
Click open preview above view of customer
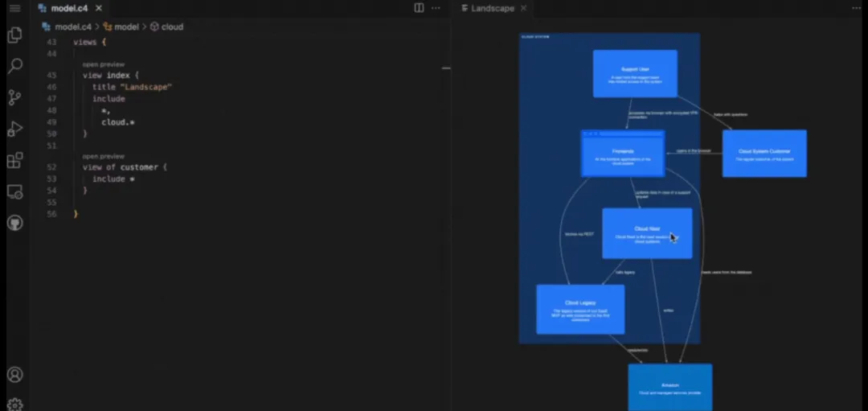pyautogui.click(x=104, y=156)
